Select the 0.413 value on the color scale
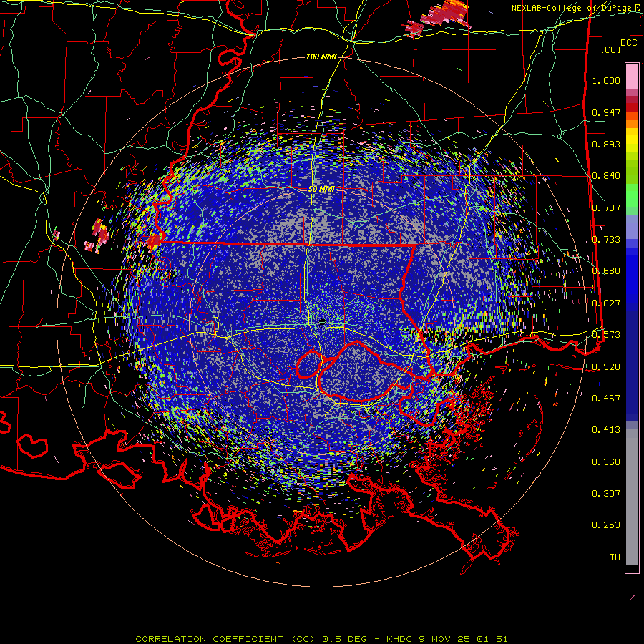The height and width of the screenshot is (644, 644). (x=606, y=430)
